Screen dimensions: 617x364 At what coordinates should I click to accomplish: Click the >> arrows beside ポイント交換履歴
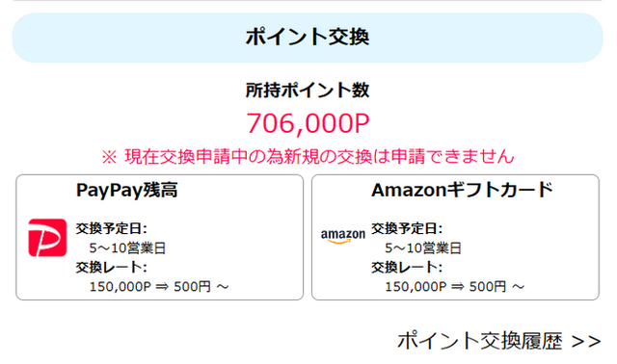click(586, 342)
